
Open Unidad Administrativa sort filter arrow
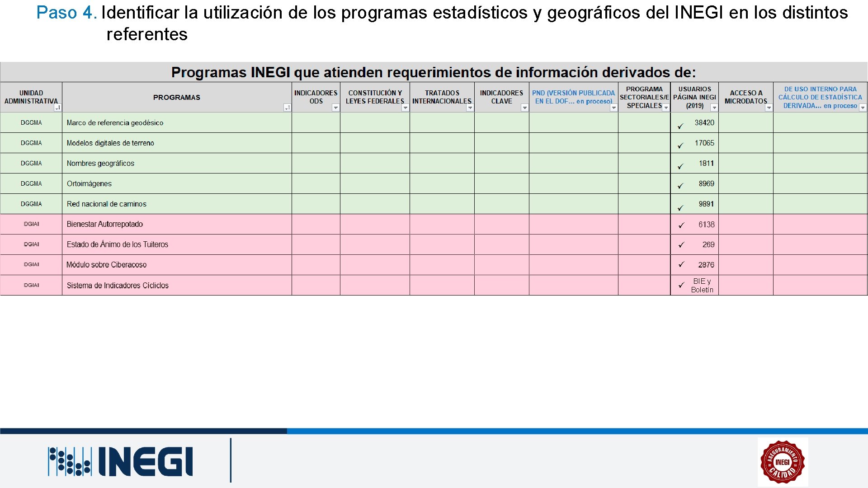(57, 108)
